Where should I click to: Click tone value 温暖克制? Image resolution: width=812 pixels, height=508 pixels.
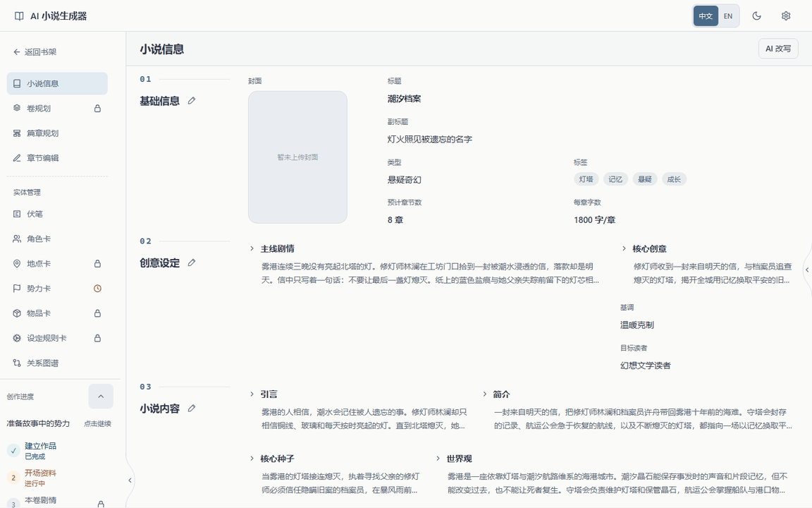pyautogui.click(x=637, y=325)
